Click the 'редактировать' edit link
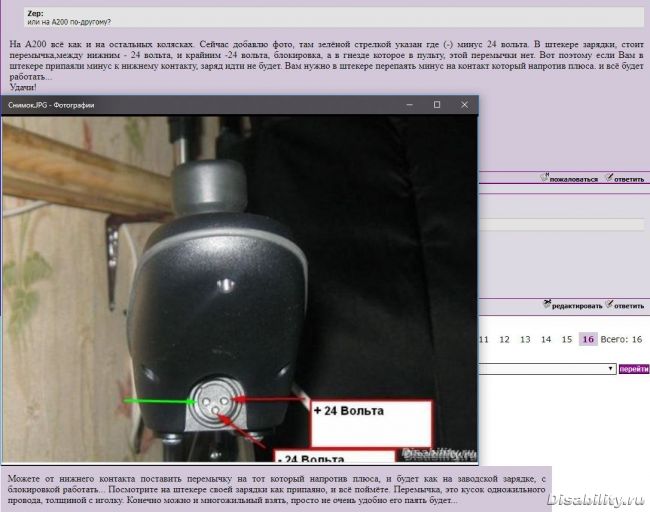The image size is (650, 512). (577, 306)
